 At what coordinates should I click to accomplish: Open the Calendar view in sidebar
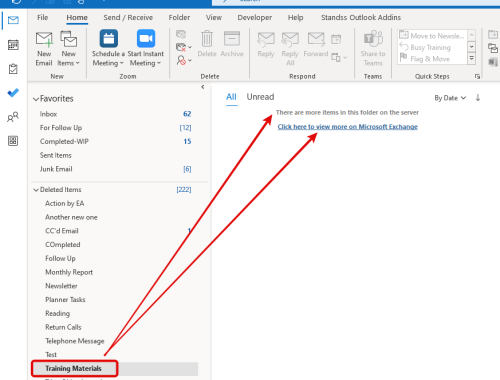click(13, 45)
